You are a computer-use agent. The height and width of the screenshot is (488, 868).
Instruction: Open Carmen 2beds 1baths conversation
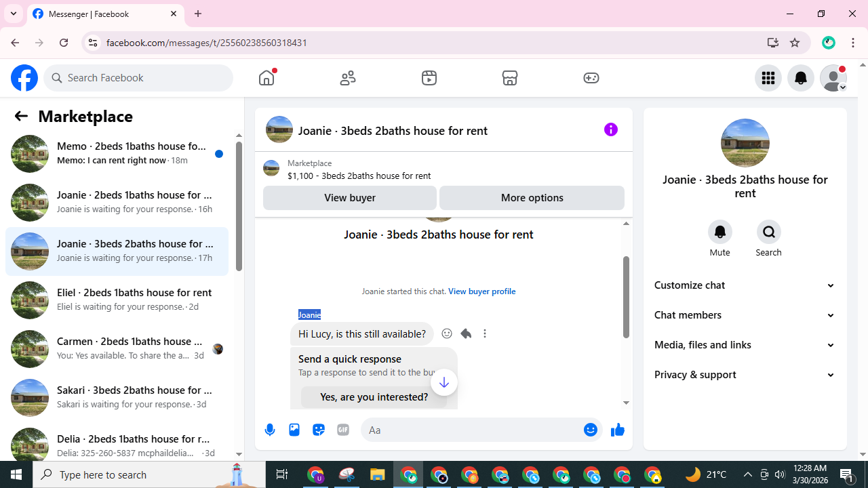coord(117,348)
